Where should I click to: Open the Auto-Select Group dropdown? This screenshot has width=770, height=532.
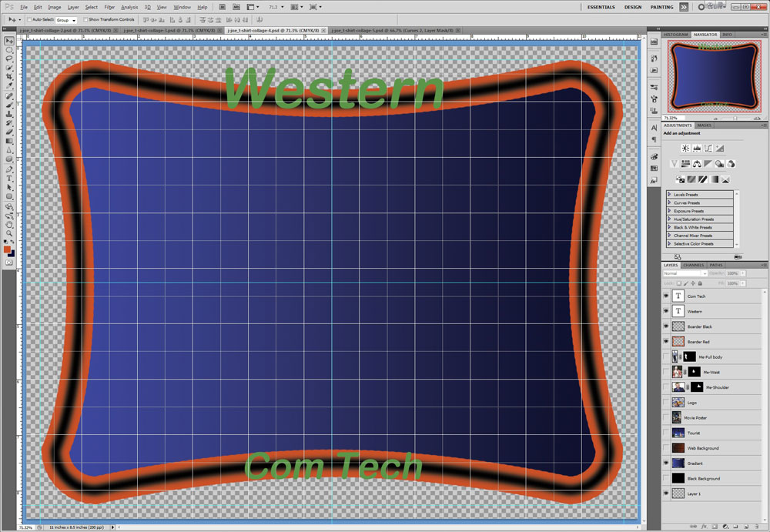[66, 19]
